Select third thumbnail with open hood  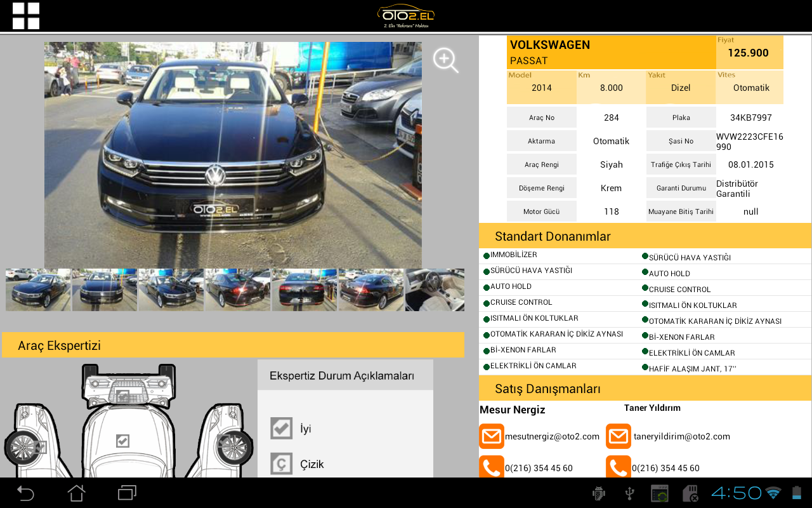pyautogui.click(x=171, y=290)
